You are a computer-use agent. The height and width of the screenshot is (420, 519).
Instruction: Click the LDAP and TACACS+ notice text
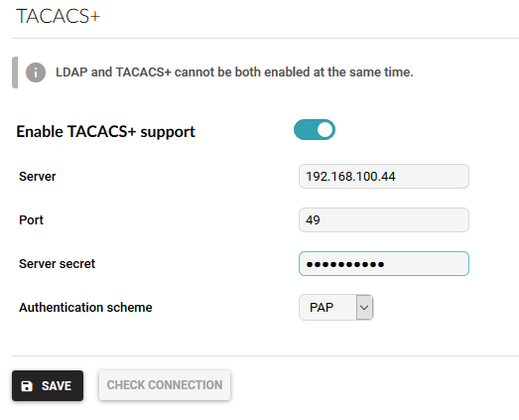(x=234, y=72)
